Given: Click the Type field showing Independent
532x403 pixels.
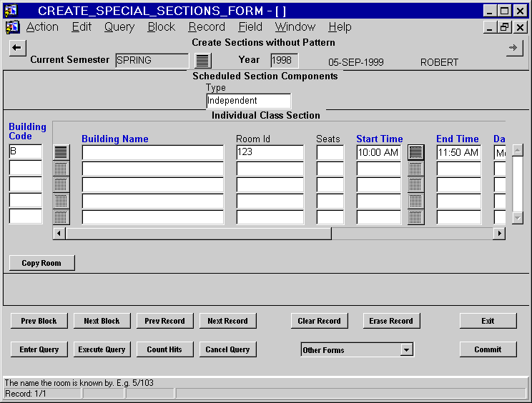Looking at the screenshot, I should pyautogui.click(x=248, y=101).
